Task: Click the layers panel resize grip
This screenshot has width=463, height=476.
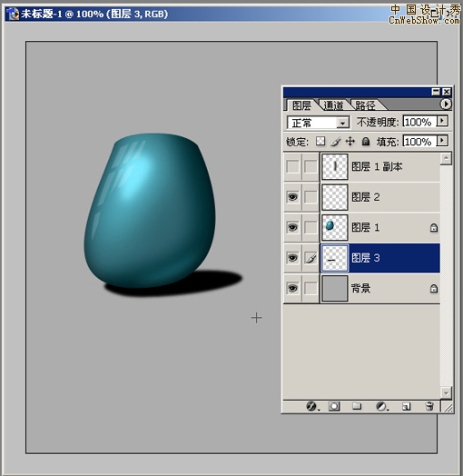Action: (x=448, y=407)
